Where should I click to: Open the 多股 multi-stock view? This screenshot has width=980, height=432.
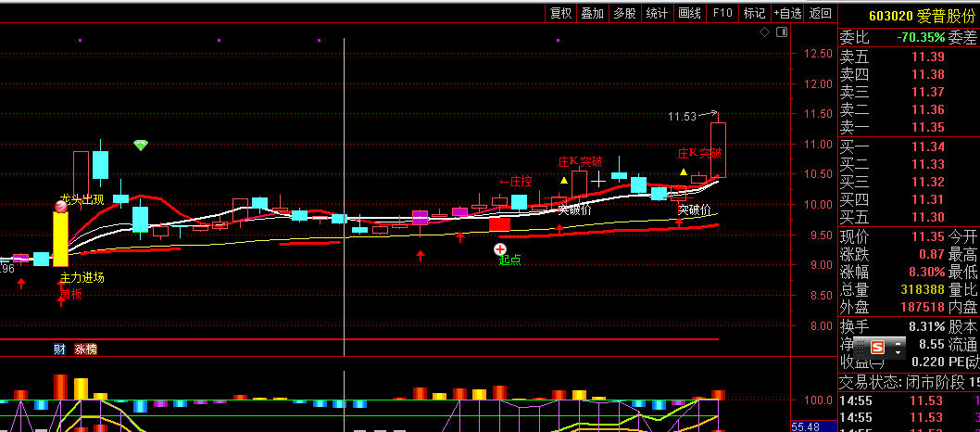coord(624,13)
